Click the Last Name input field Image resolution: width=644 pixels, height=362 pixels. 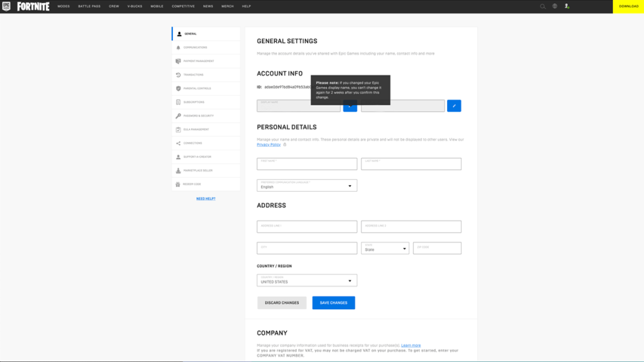point(411,164)
